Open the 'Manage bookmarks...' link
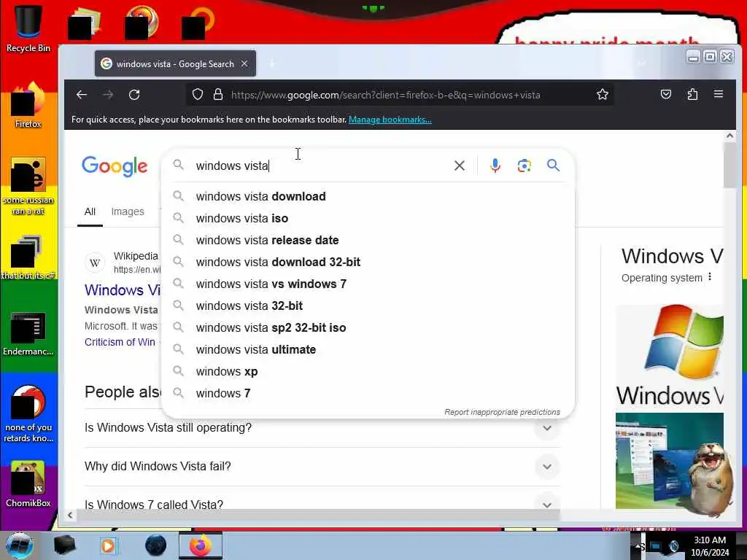Screen dimensions: 747x560 coord(390,120)
